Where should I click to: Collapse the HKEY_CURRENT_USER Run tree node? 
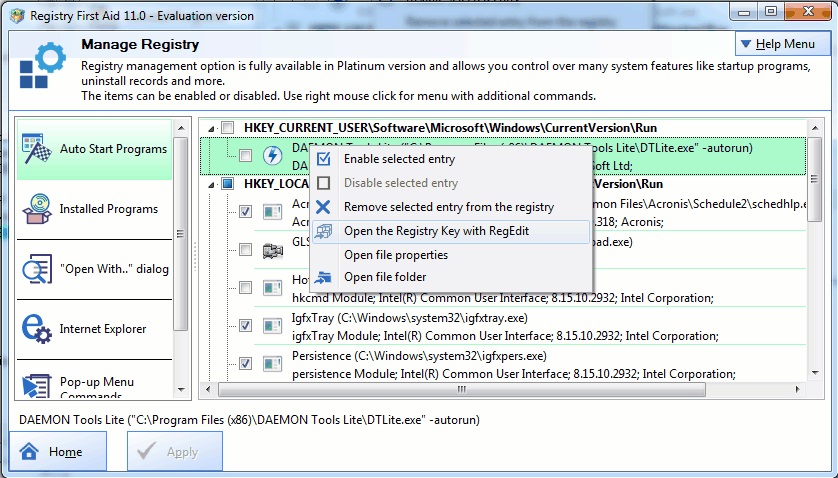(211, 128)
